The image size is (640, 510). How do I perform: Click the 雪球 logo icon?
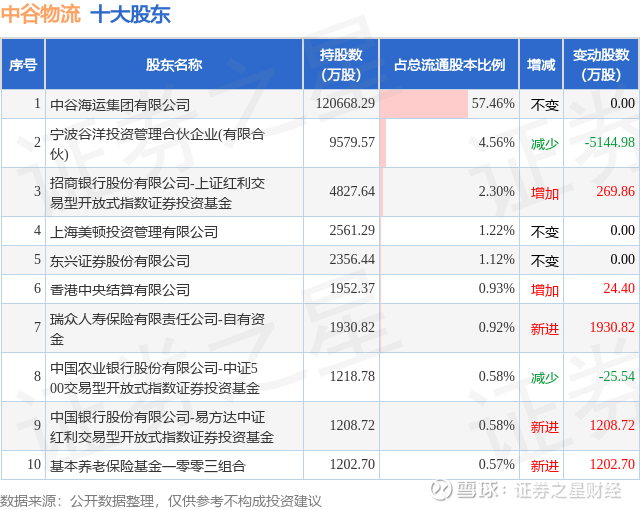click(442, 490)
